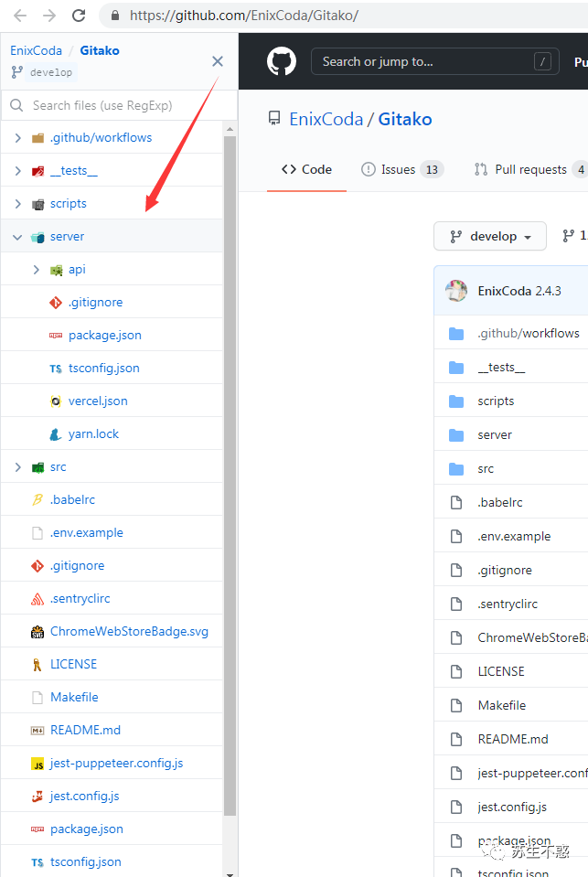The width and height of the screenshot is (588, 877).
Task: Click the EnixCoda owner link in sidebar header
Action: [36, 50]
